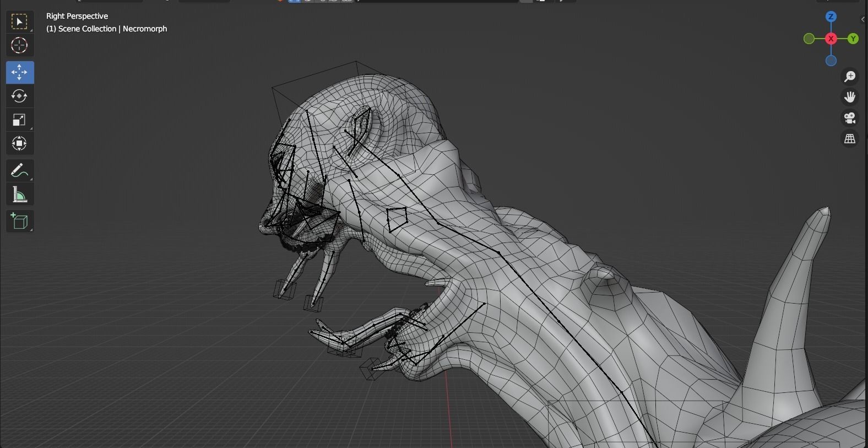Viewport: 868px width, 448px height.
Task: Click the unlabeled blue negative Z handle
Action: [831, 61]
